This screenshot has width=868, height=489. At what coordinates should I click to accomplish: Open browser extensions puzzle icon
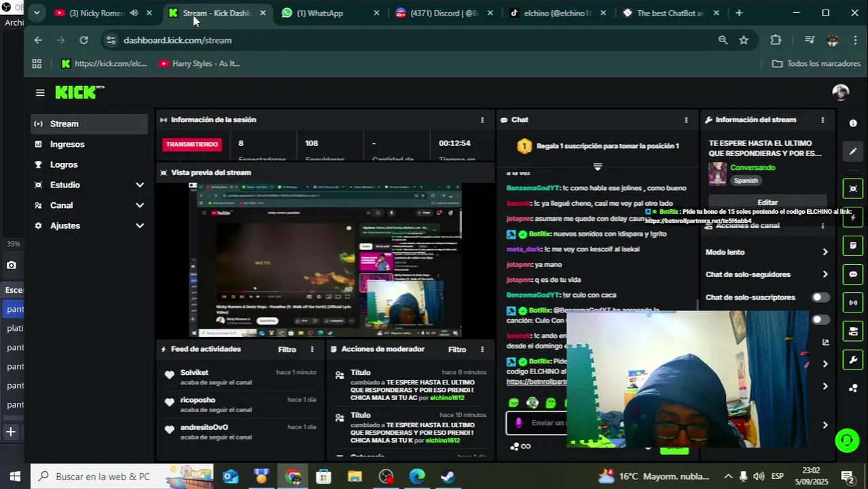[x=776, y=40]
